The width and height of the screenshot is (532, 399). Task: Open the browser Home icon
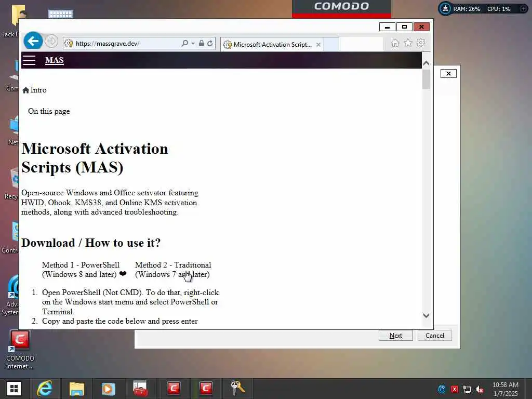pyautogui.click(x=395, y=43)
